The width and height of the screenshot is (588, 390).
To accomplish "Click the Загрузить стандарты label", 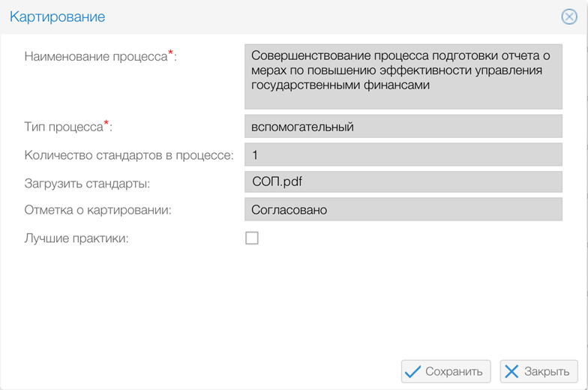I will click(87, 183).
